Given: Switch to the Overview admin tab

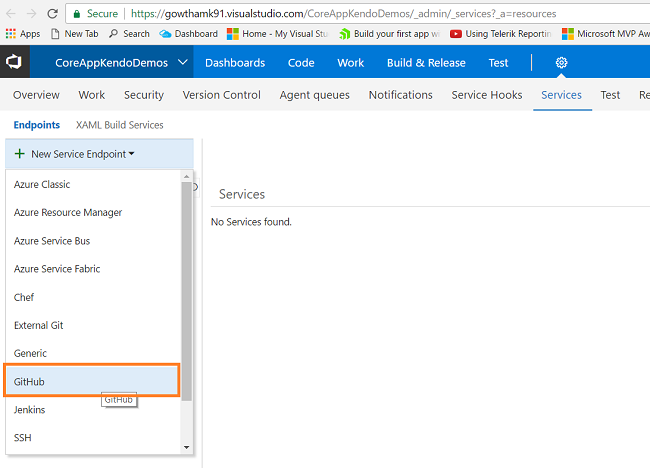Looking at the screenshot, I should [x=36, y=95].
